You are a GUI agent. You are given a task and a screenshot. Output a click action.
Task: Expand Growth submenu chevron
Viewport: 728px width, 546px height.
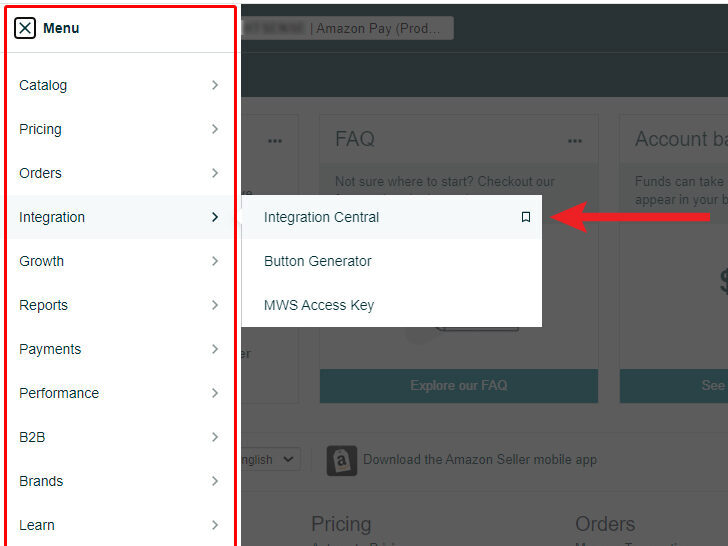tap(214, 261)
